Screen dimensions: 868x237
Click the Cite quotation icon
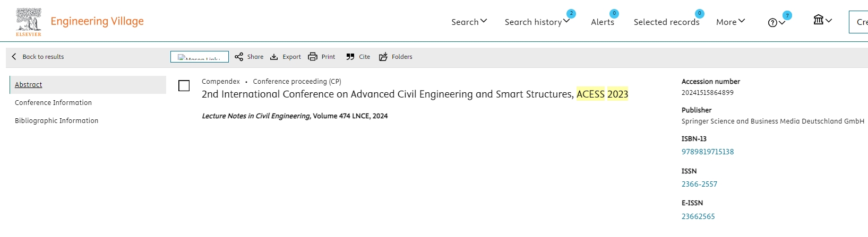pos(350,57)
